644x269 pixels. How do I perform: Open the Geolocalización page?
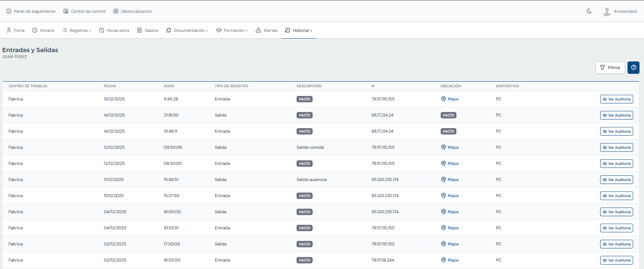(133, 11)
